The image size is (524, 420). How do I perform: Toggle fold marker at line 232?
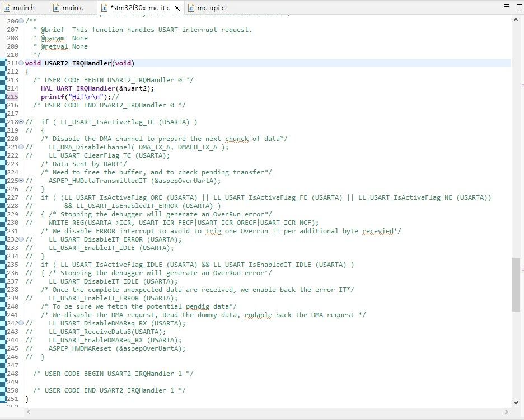pyautogui.click(x=21, y=239)
